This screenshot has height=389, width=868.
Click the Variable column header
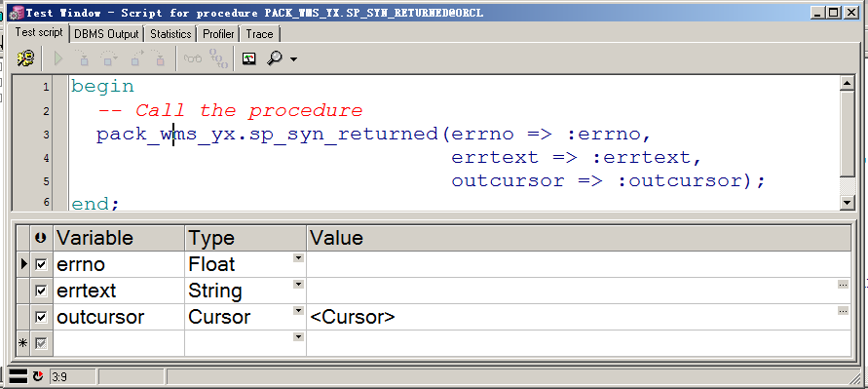tap(119, 238)
